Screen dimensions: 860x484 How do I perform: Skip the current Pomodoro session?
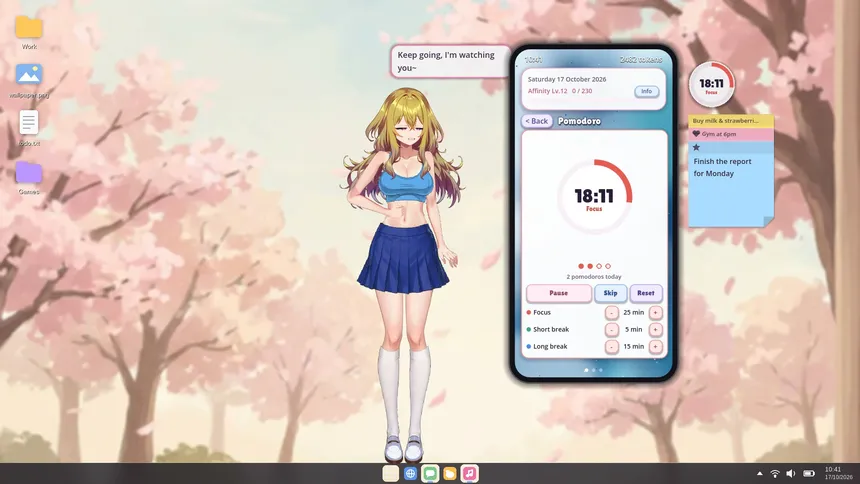[610, 293]
